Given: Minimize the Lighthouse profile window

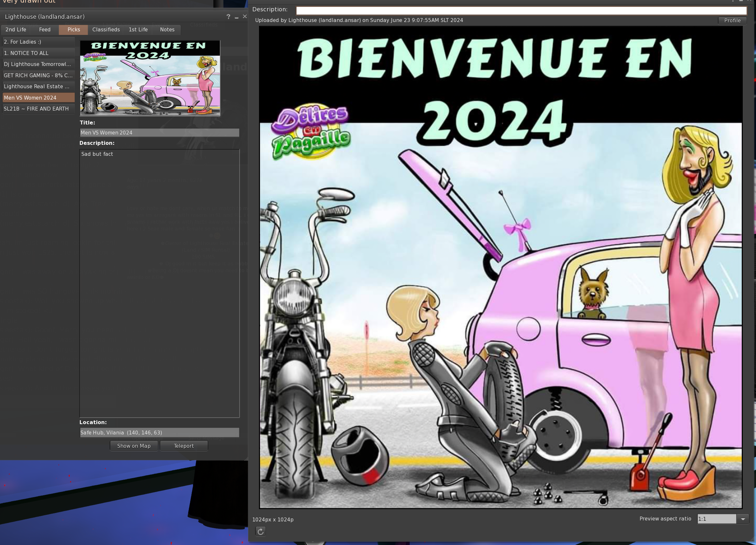Looking at the screenshot, I should pos(237,17).
